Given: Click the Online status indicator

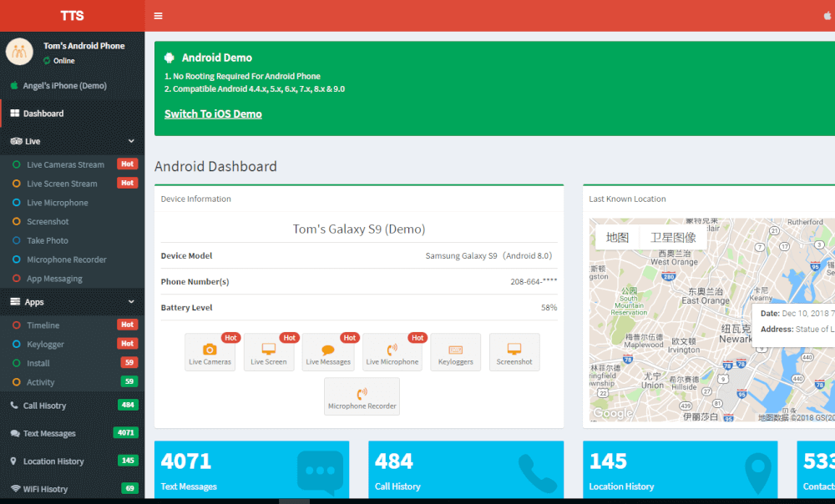Looking at the screenshot, I should point(59,61).
